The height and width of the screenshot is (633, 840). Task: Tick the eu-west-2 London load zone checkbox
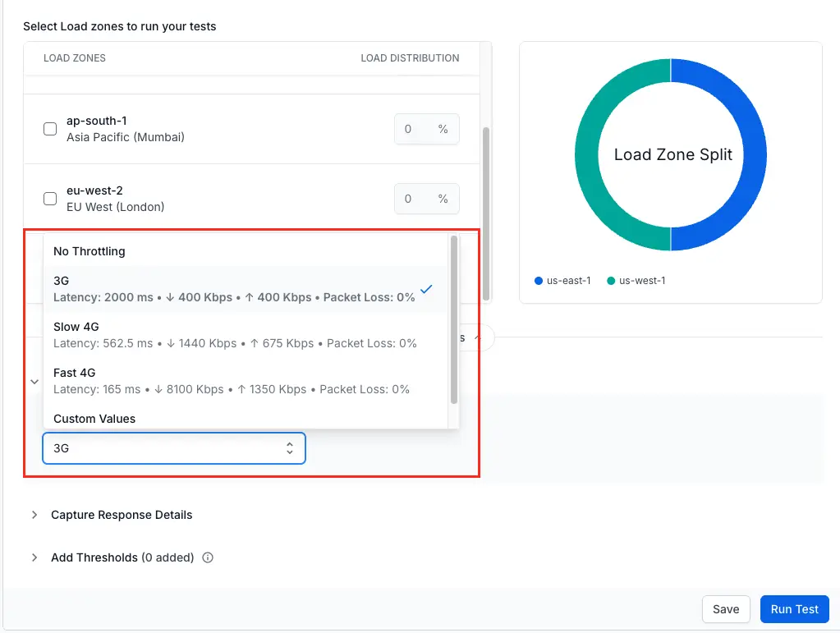[50, 199]
